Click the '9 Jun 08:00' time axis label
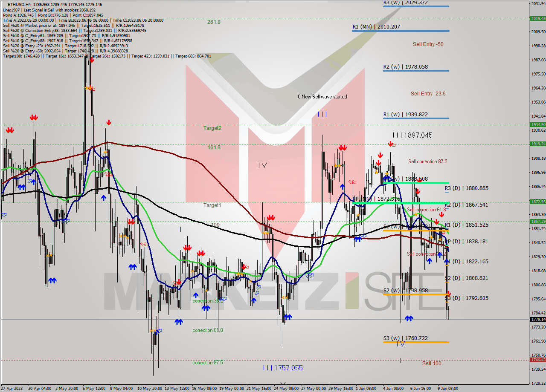 click(x=448, y=389)
